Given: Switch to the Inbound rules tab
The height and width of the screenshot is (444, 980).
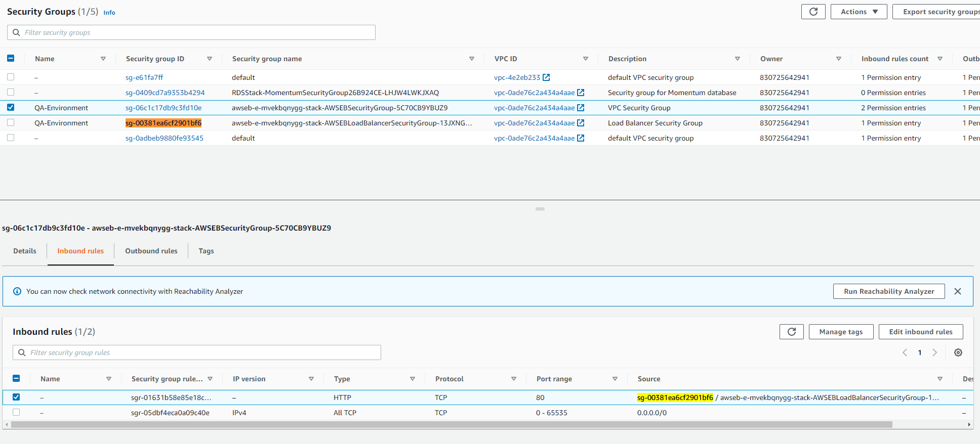Looking at the screenshot, I should (80, 251).
